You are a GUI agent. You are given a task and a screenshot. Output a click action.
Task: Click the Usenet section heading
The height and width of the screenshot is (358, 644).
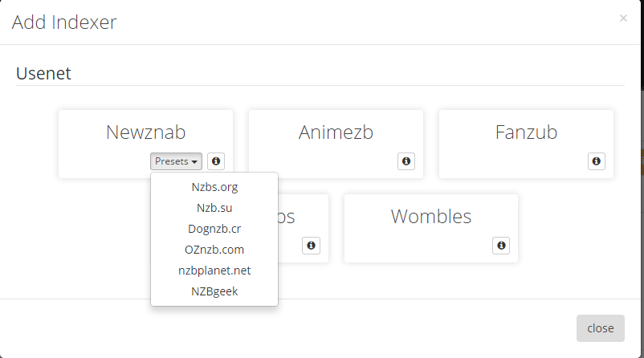pyautogui.click(x=44, y=74)
